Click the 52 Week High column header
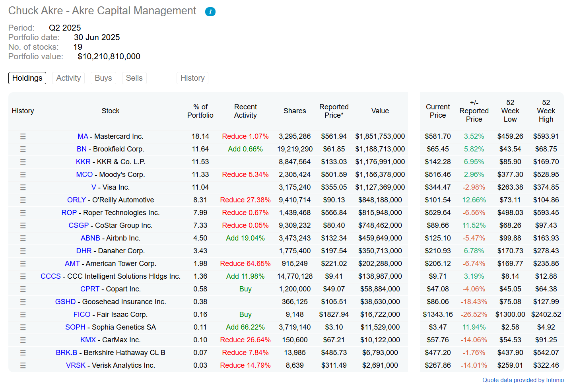This screenshot has height=392, width=577. click(x=546, y=111)
